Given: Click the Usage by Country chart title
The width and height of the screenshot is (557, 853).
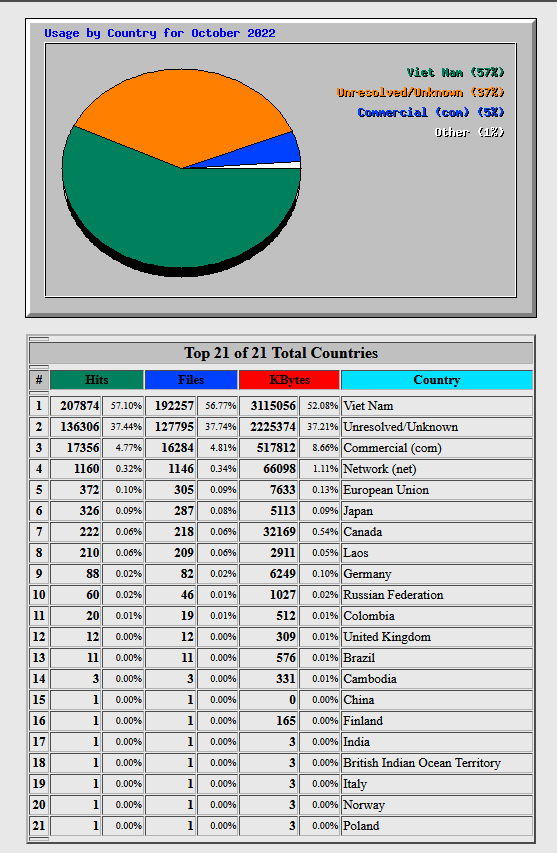Looking at the screenshot, I should click(160, 33).
